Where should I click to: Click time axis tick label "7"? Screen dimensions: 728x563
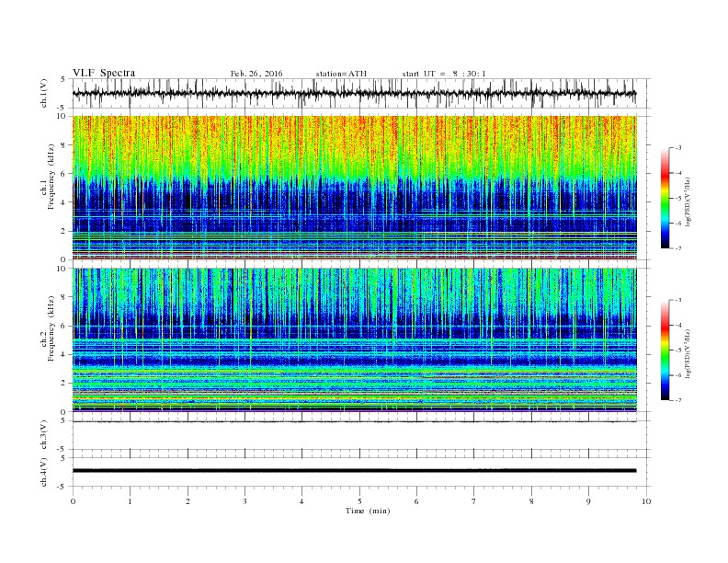click(474, 501)
